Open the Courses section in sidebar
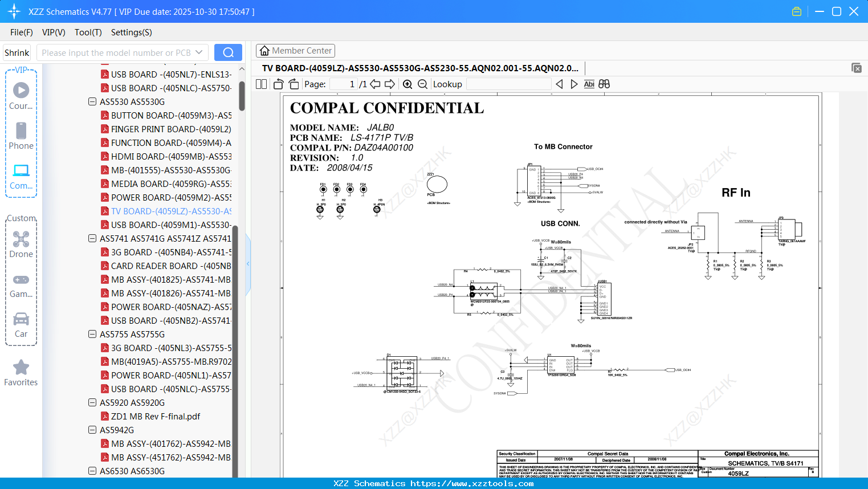This screenshot has width=868, height=489. tap(21, 96)
